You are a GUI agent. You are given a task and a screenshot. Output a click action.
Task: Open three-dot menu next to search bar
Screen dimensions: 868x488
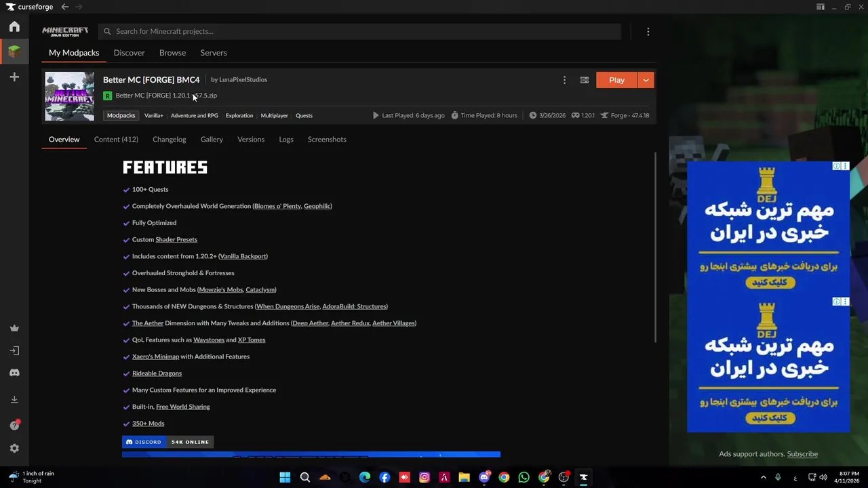tap(648, 32)
